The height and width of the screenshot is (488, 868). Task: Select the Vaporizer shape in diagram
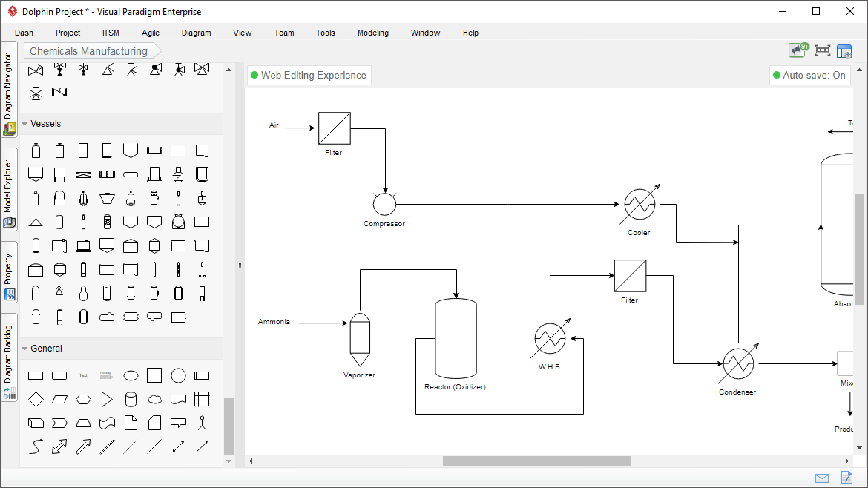(x=360, y=340)
